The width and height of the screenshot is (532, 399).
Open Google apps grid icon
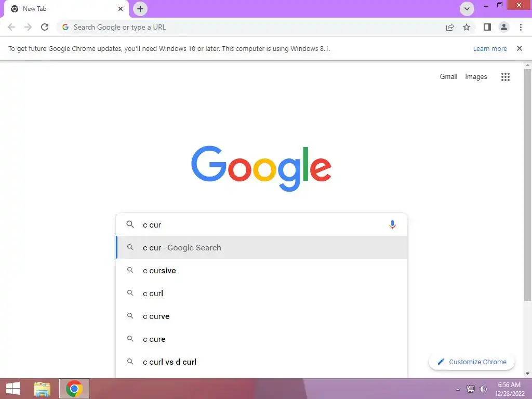pos(506,77)
